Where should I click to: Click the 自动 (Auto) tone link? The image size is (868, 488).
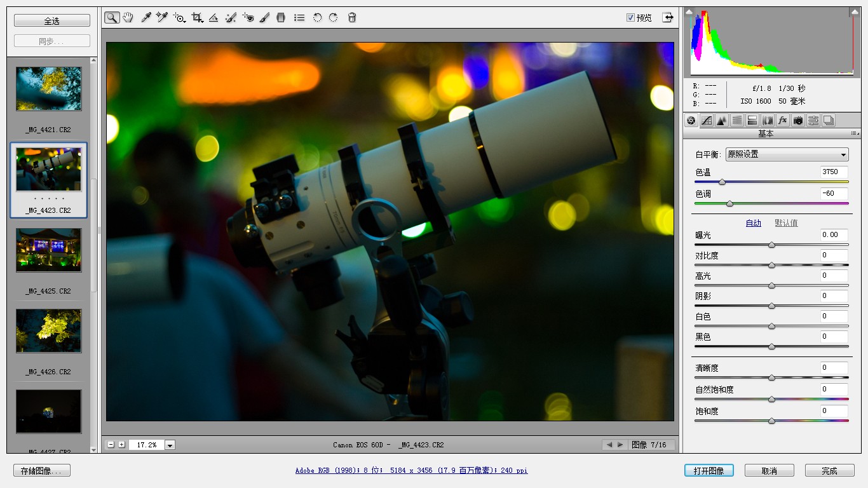click(754, 223)
